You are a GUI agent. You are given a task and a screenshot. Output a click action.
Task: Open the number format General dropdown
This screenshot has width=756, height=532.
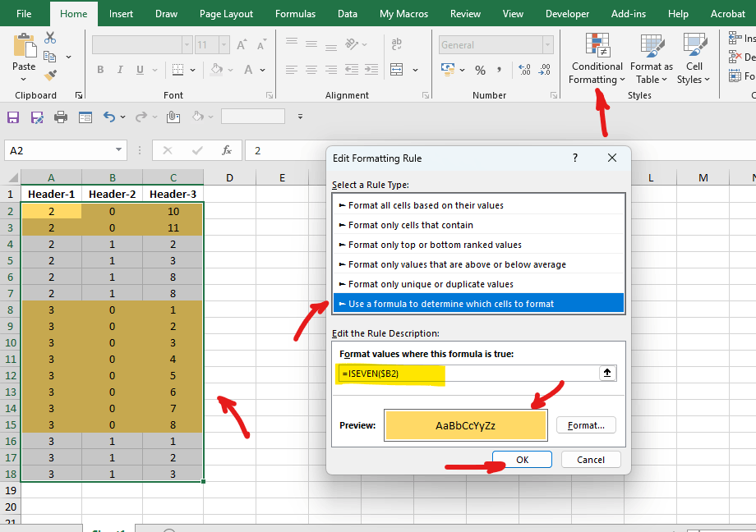tap(548, 45)
